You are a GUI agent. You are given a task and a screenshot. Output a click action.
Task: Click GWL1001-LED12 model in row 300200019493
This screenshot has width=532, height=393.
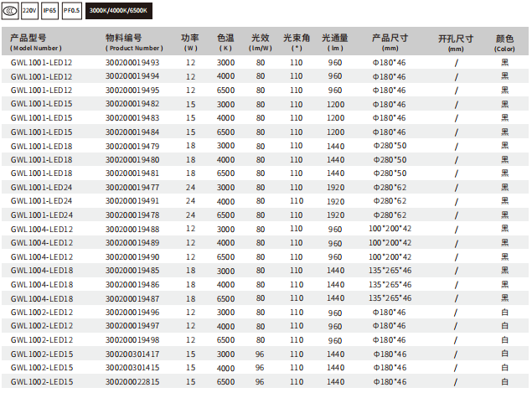[x=41, y=63]
